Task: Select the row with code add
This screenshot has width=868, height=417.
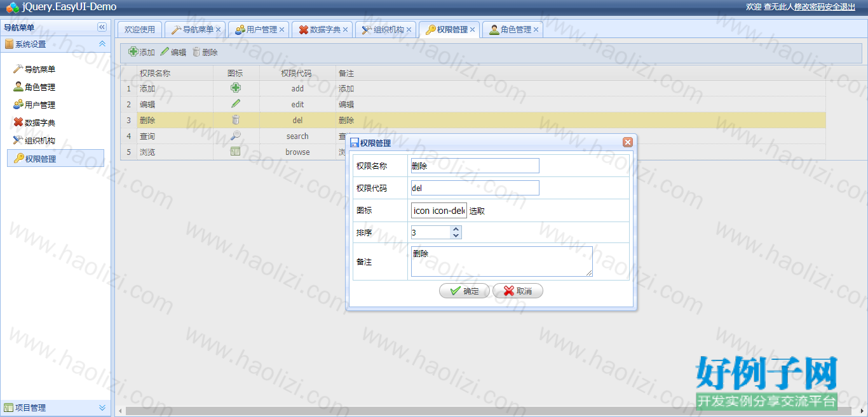Action: point(473,88)
